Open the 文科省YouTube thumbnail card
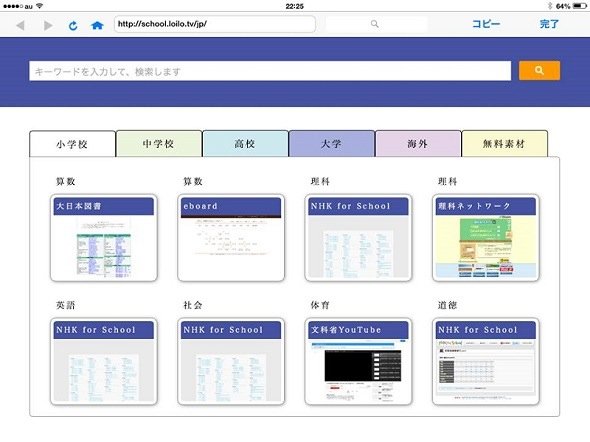The height and width of the screenshot is (442, 590). (x=358, y=361)
